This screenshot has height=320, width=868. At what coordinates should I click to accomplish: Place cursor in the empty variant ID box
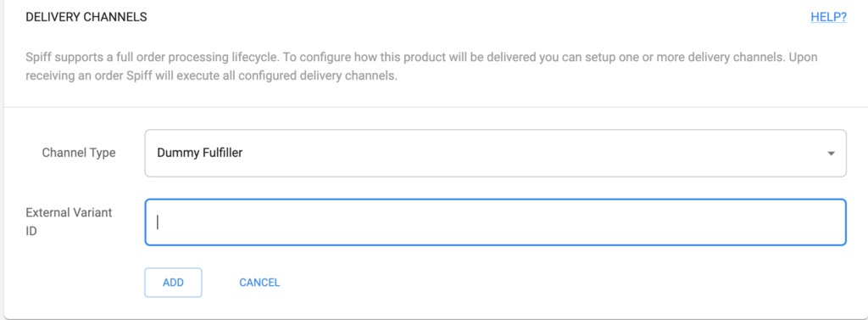point(495,222)
